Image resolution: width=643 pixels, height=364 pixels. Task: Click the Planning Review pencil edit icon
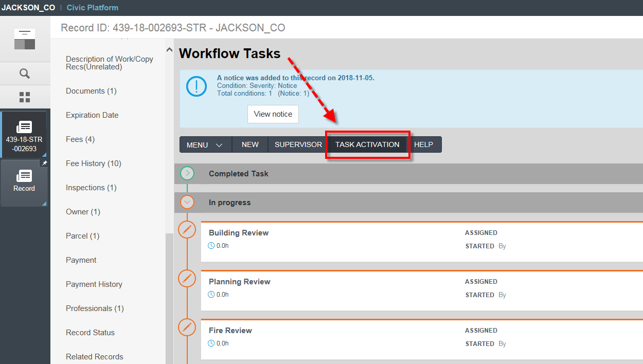pos(187,279)
